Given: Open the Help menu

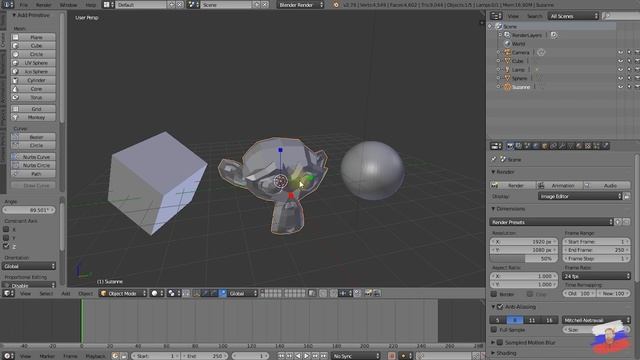Looking at the screenshot, I should coord(91,5).
